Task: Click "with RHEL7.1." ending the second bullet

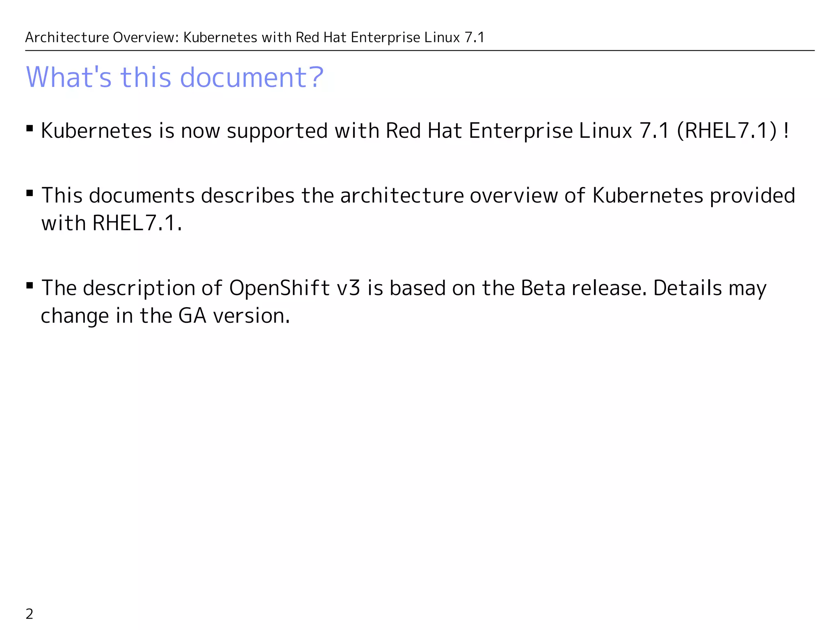Action: [x=112, y=224]
